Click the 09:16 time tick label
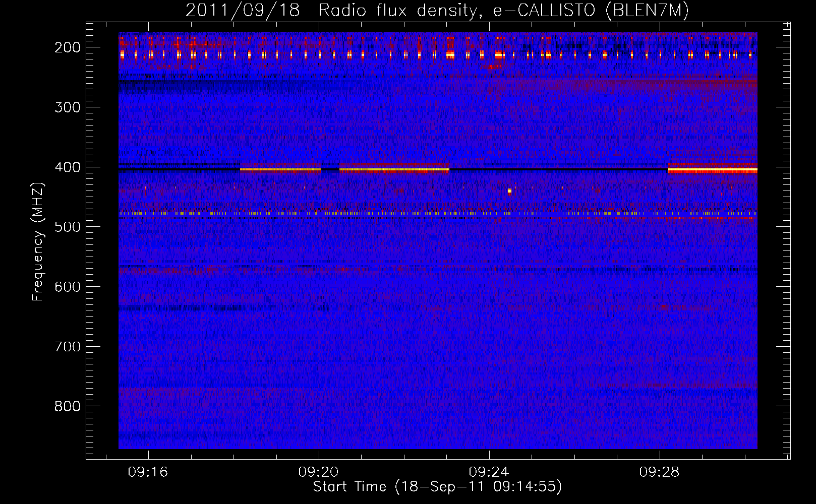Screen dimensions: 816x504 click(x=148, y=472)
